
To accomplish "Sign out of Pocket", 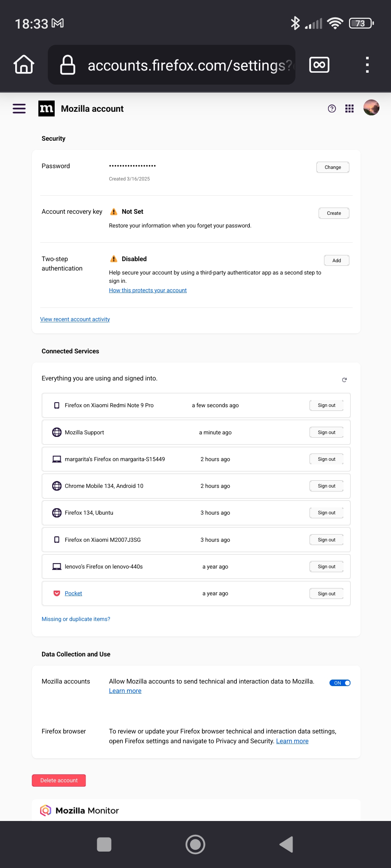I will [327, 593].
